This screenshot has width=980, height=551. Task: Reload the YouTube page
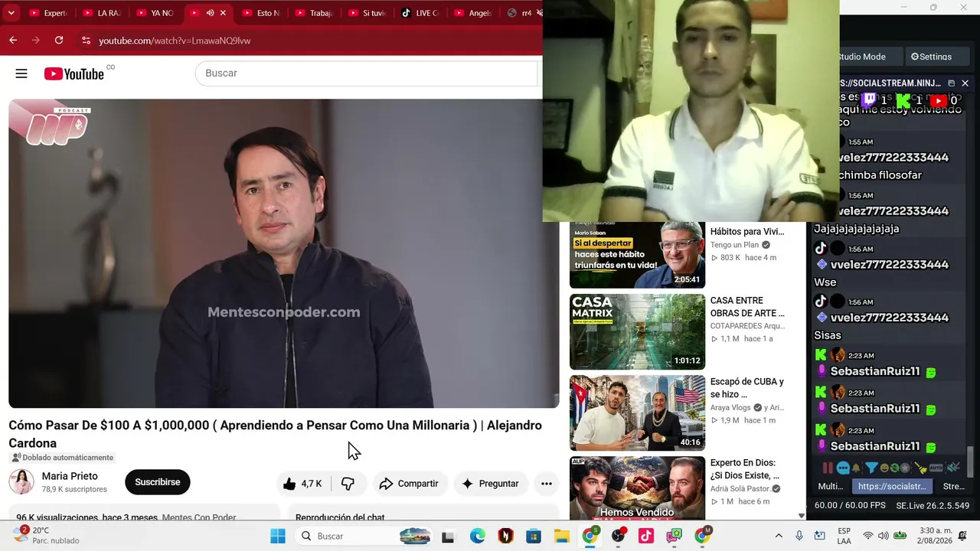(x=59, y=41)
